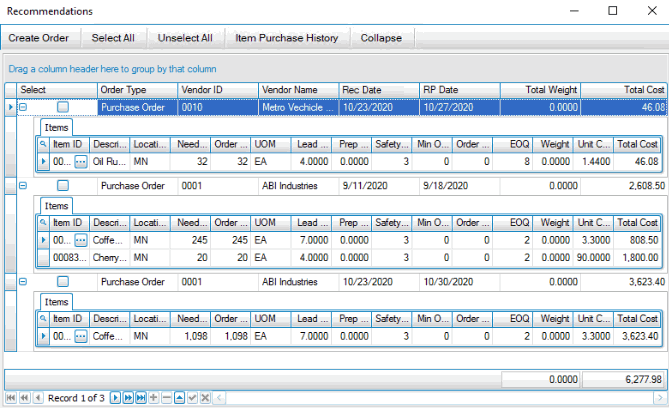Collapse the Metro Vechicle order row
The width and height of the screenshot is (669, 408).
[23, 107]
